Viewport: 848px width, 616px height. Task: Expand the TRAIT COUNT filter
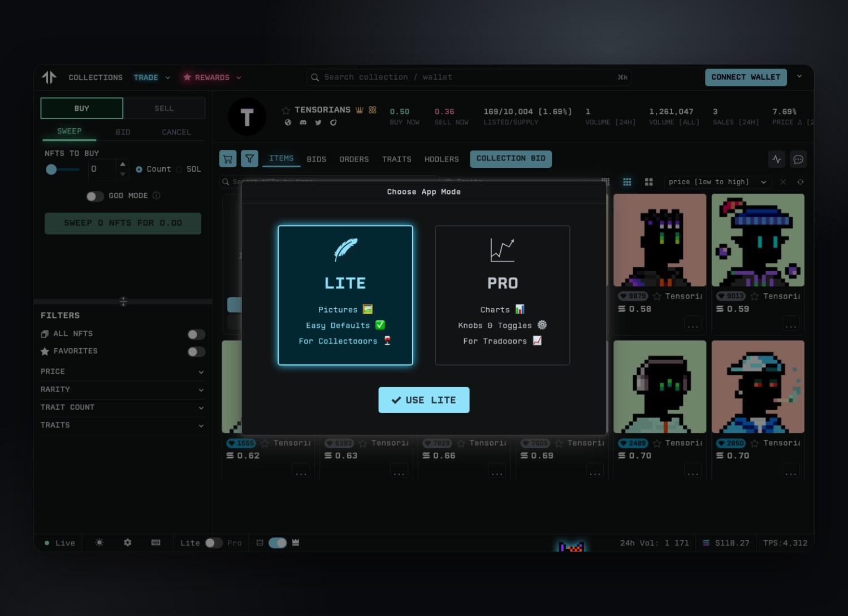pos(122,407)
